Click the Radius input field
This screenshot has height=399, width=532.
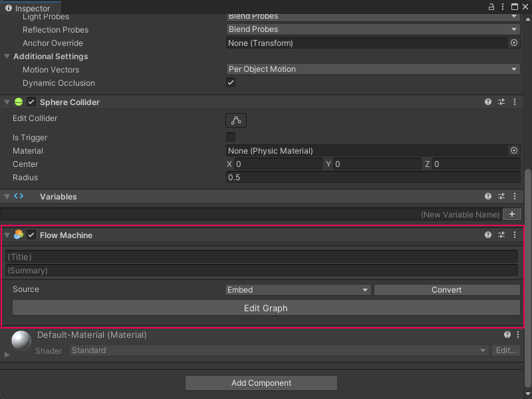pyautogui.click(x=373, y=178)
